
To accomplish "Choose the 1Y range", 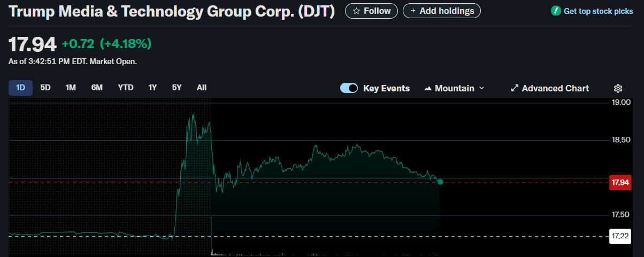I will click(152, 88).
